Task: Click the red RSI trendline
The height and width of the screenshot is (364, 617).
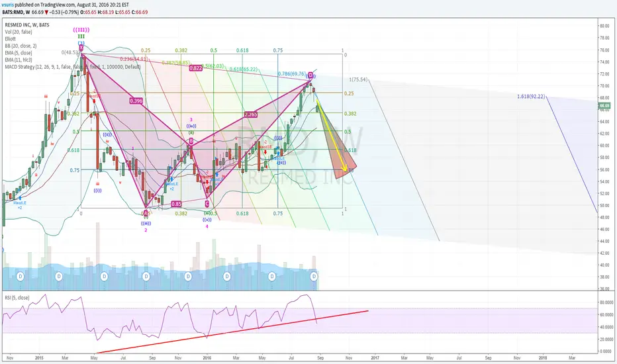Action: click(232, 332)
